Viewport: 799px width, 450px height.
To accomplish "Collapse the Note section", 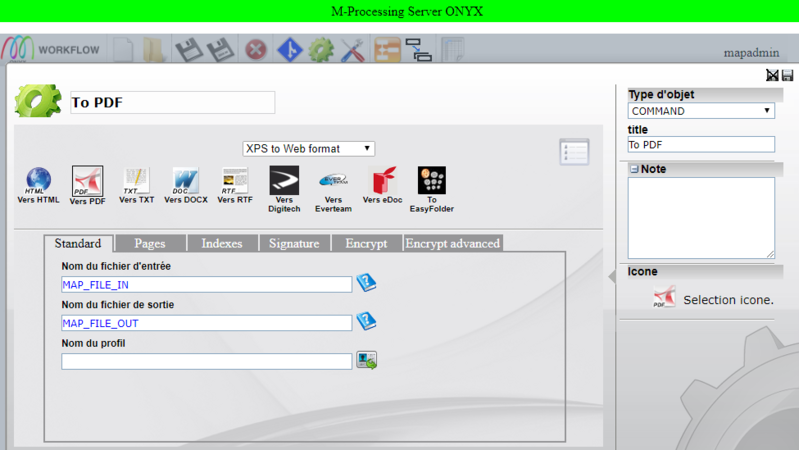I will [634, 170].
